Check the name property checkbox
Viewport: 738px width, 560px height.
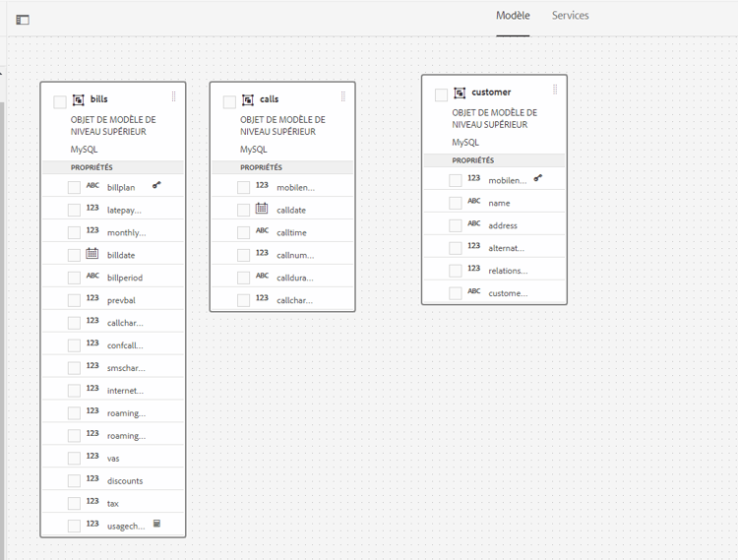456,203
